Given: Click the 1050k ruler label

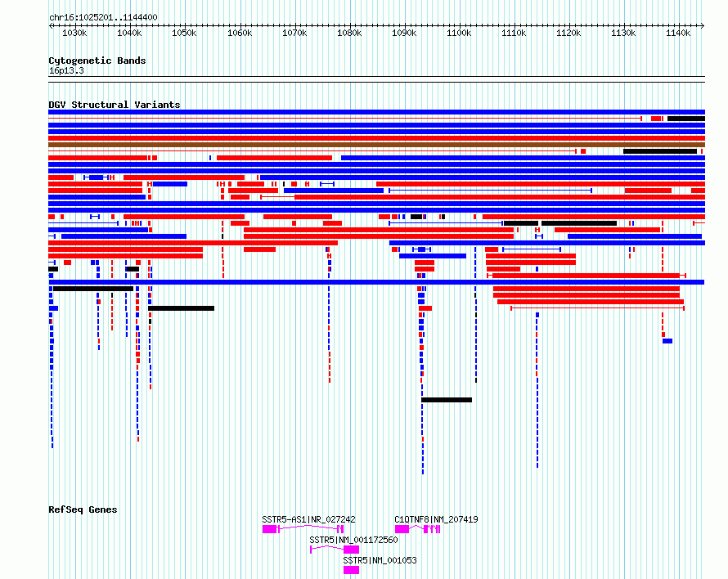Looking at the screenshot, I should pyautogui.click(x=184, y=33).
